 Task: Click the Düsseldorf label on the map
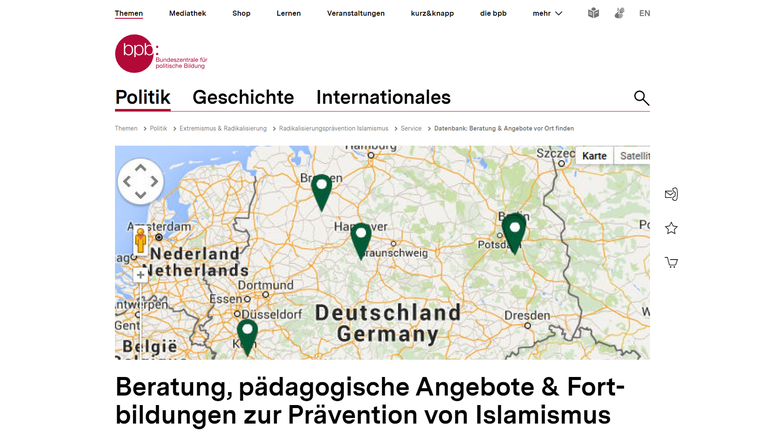(271, 314)
